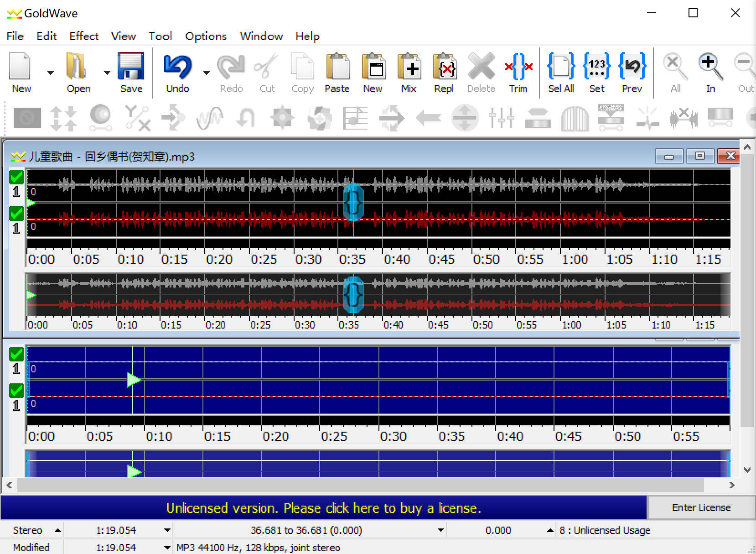Viewport: 756px width, 554px height.
Task: Open the Effect menu
Action: [83, 36]
